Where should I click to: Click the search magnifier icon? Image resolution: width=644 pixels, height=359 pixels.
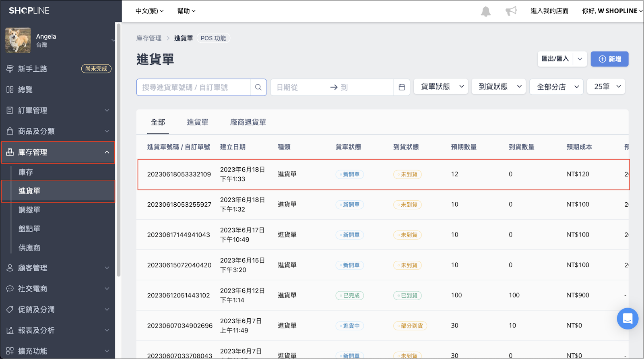click(258, 87)
